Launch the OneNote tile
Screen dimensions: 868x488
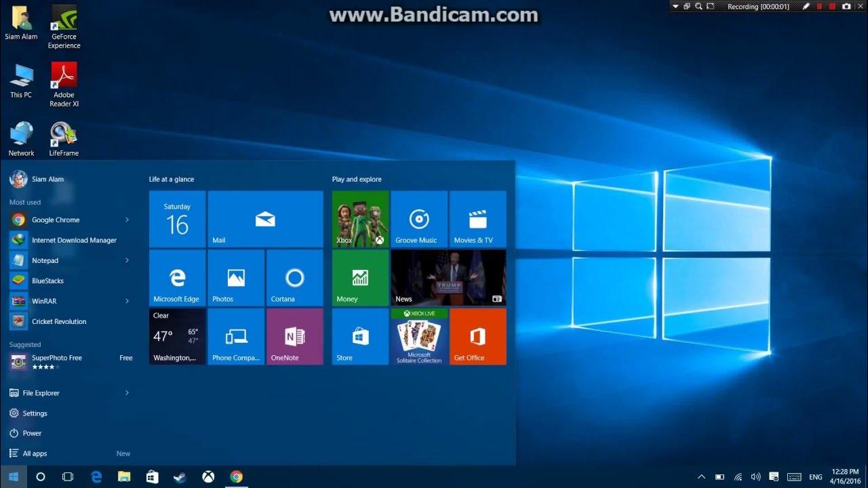[x=294, y=336]
